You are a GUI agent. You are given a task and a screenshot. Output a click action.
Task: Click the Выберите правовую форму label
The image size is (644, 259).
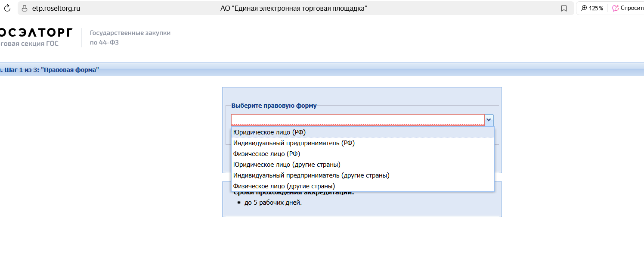(274, 106)
